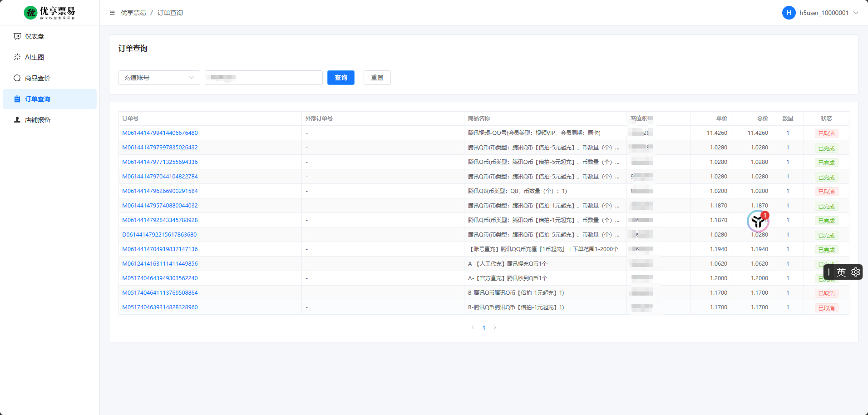Screen dimensions: 868x415
Task: Toggle the sidebar hamburger menu icon
Action: coord(112,13)
